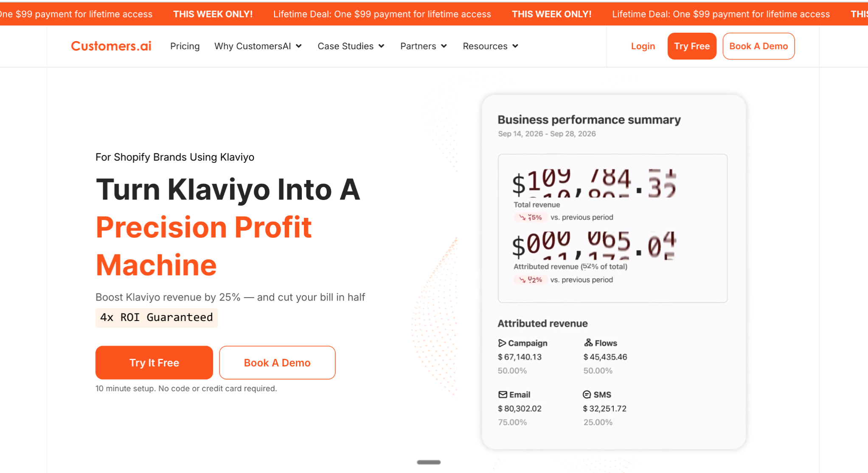Screen dimensions: 868x473
Task: Open the Case Studies dropdown
Action: pyautogui.click(x=351, y=46)
